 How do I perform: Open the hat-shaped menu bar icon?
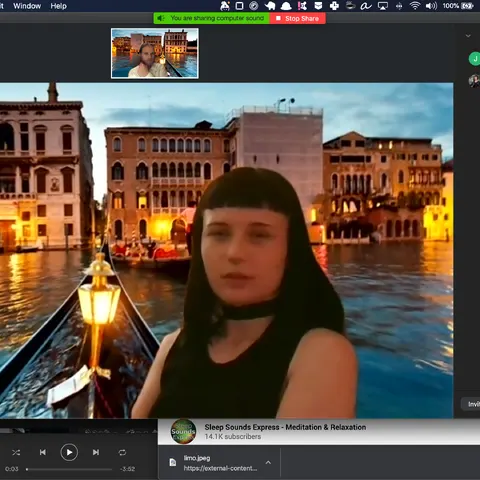tap(286, 6)
